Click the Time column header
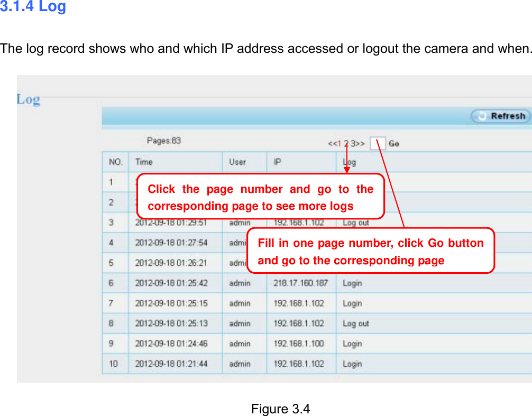 [x=144, y=162]
